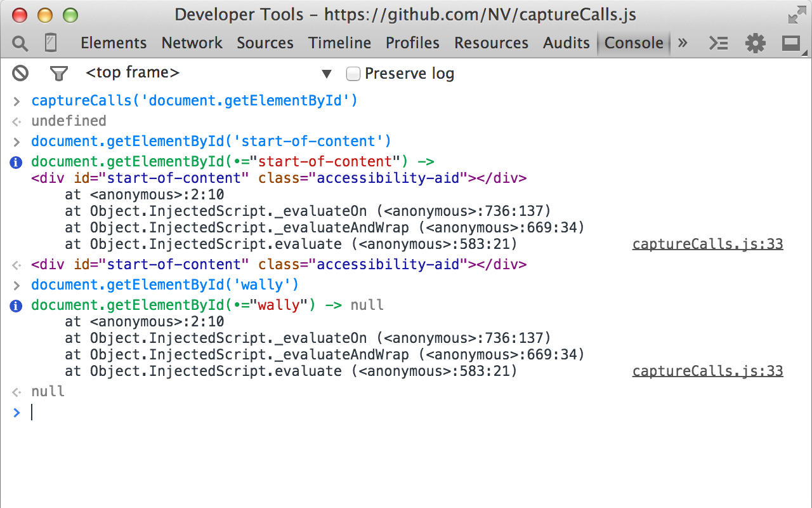Open the Audits tab
Screen dimensions: 812x508
pyautogui.click(x=566, y=43)
